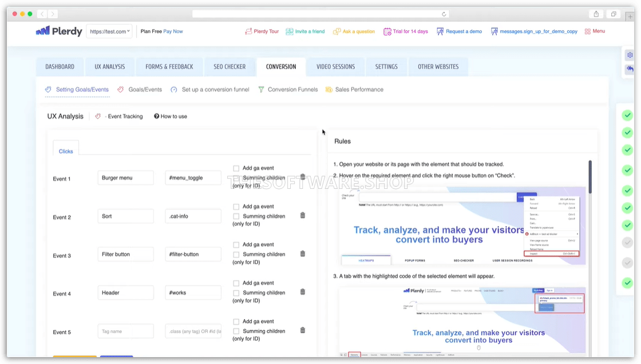Open Conversion Funnels sub-navigation item

[292, 90]
